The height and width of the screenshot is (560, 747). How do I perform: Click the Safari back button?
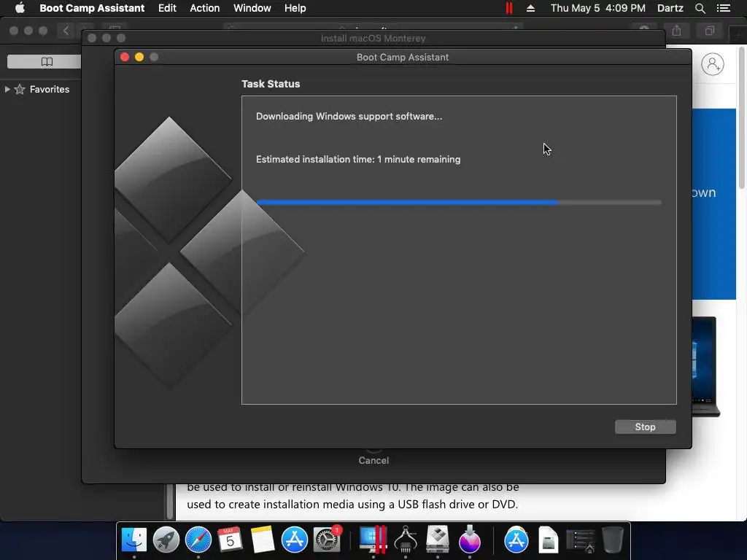pyautogui.click(x=66, y=31)
